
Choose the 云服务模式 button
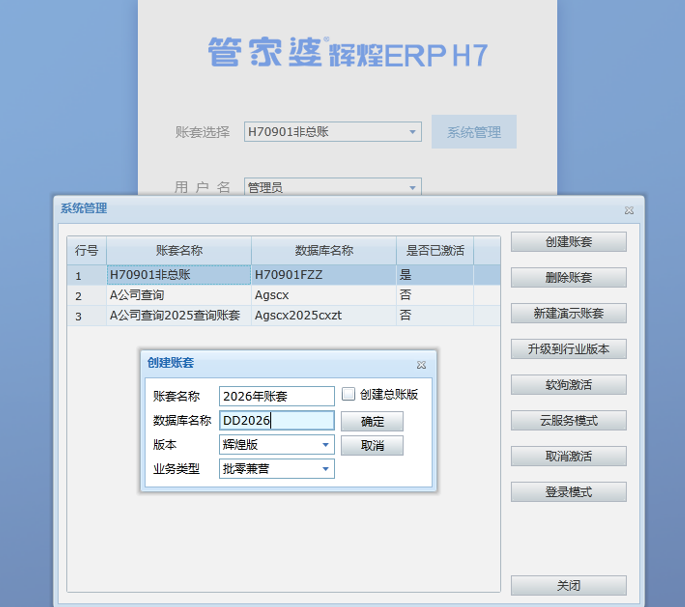coord(568,420)
